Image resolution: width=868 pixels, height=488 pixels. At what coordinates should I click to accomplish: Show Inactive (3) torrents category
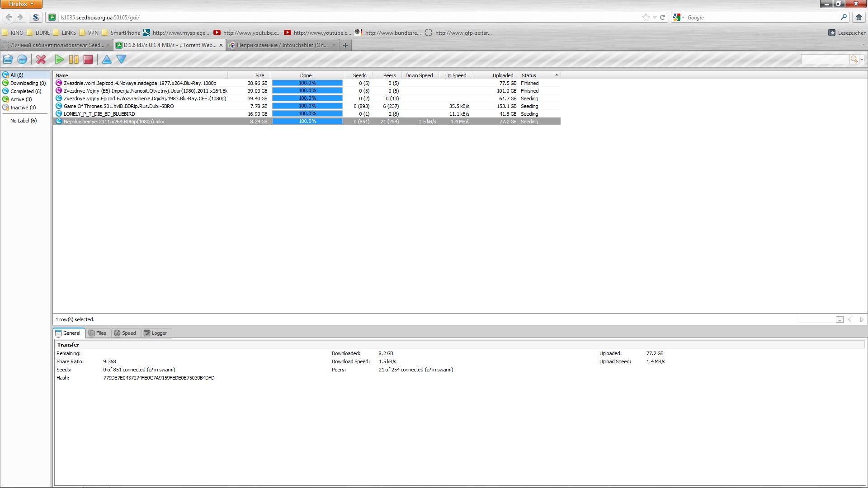(23, 108)
